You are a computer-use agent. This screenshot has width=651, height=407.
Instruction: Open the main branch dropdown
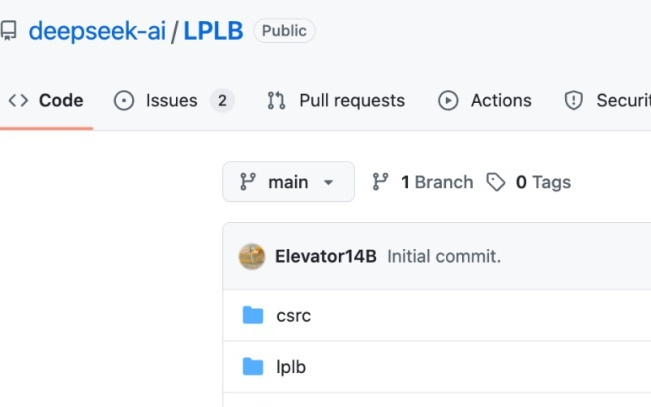point(288,182)
